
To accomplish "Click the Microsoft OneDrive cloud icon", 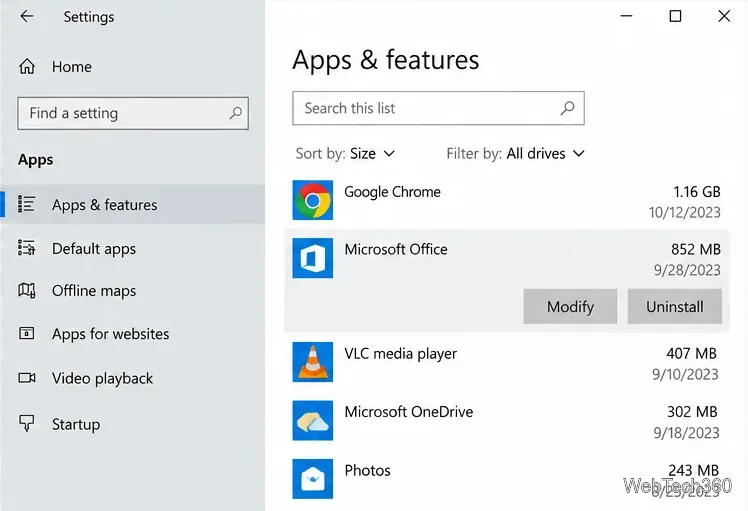I will 312,420.
